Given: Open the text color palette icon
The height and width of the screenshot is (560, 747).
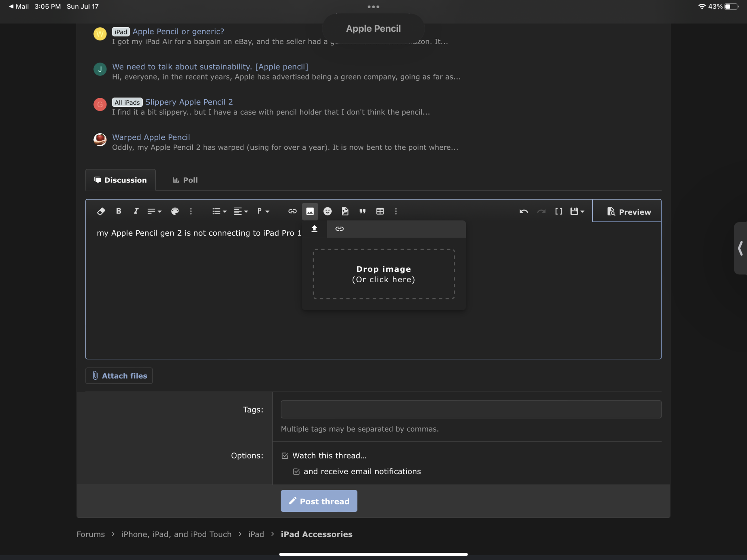Looking at the screenshot, I should pyautogui.click(x=175, y=211).
